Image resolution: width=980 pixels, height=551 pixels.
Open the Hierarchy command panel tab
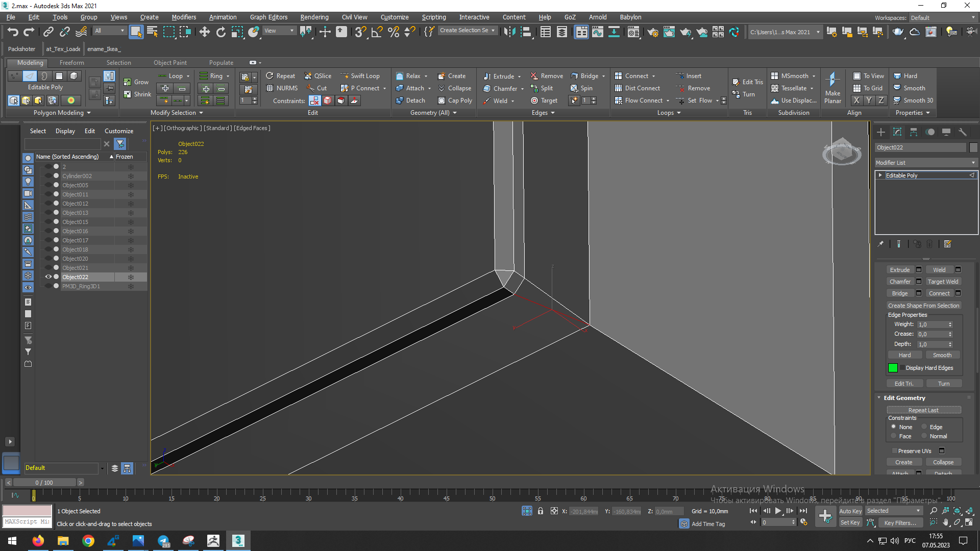click(x=914, y=132)
